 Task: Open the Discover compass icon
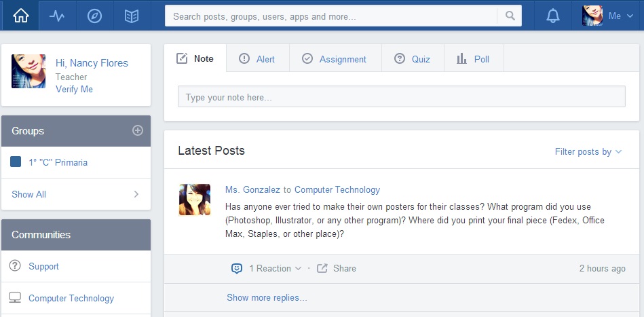click(x=94, y=16)
